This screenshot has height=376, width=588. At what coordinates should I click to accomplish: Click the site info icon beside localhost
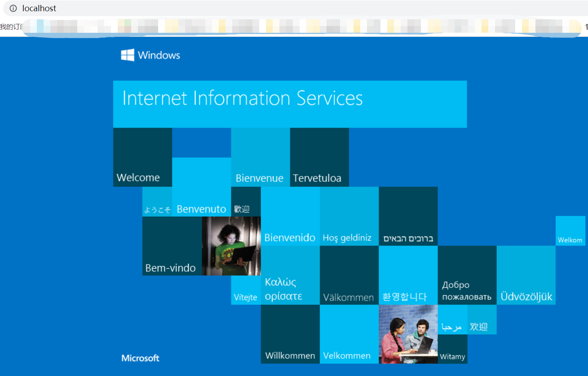click(x=13, y=8)
